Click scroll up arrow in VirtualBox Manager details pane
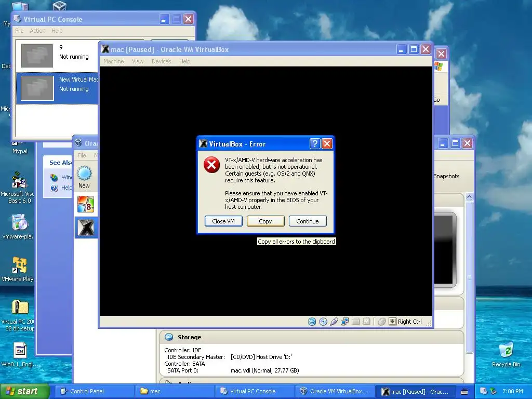 coord(469,197)
